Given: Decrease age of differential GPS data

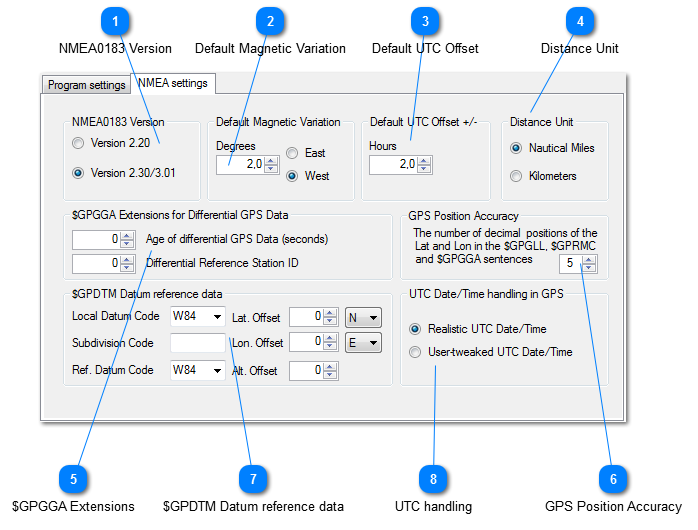Looking at the screenshot, I should tap(127, 243).
